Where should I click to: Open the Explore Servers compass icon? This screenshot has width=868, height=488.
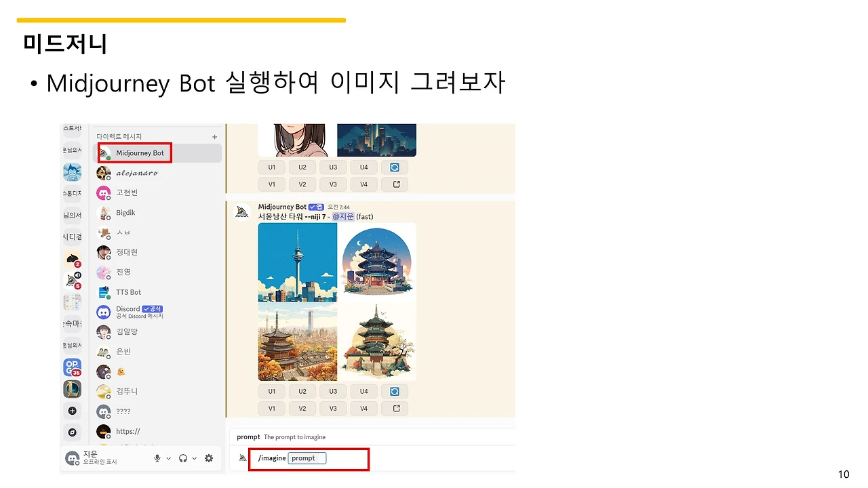[72, 432]
